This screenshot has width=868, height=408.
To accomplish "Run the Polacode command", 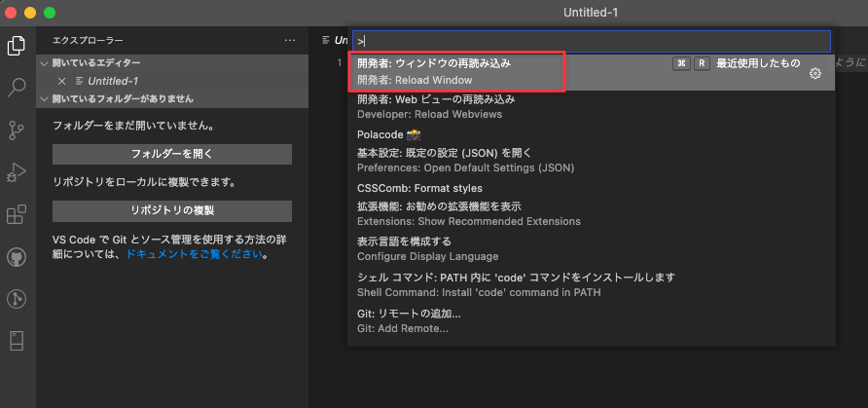I will click(592, 134).
